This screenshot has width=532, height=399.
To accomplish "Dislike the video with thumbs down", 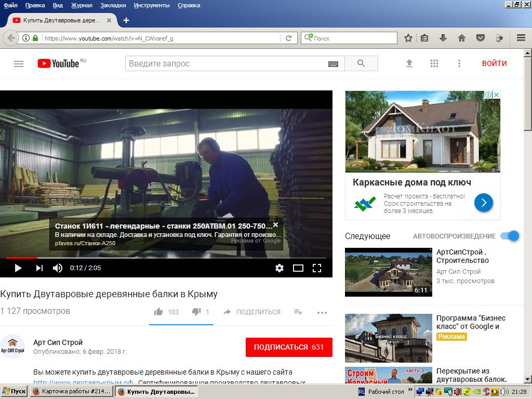I will [x=196, y=312].
